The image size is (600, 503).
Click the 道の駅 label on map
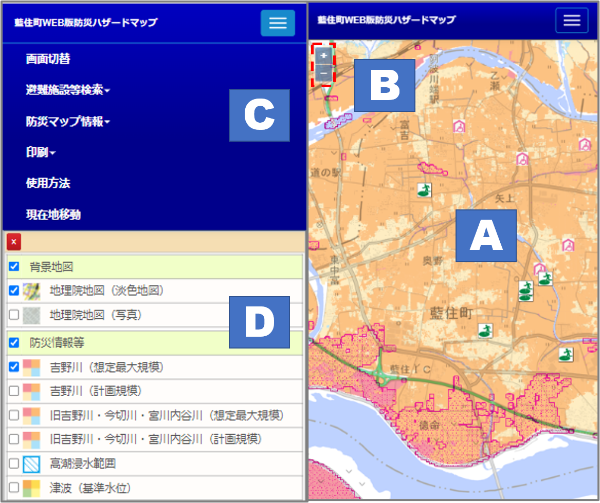click(x=326, y=173)
